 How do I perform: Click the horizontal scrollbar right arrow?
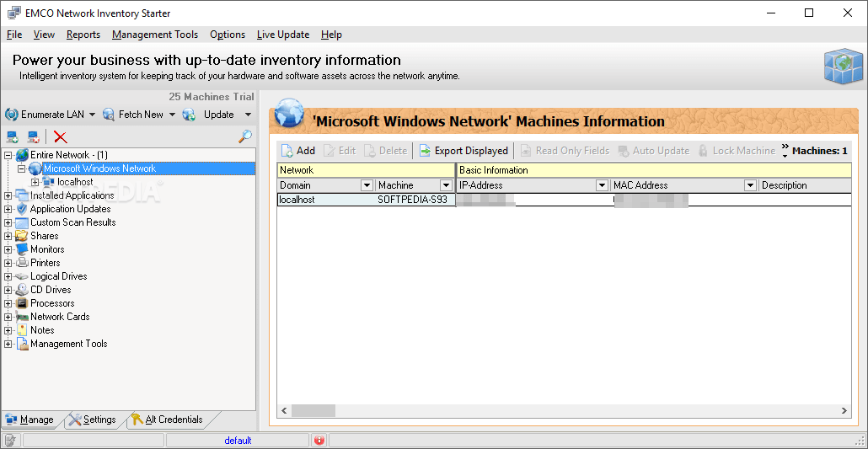(x=844, y=411)
